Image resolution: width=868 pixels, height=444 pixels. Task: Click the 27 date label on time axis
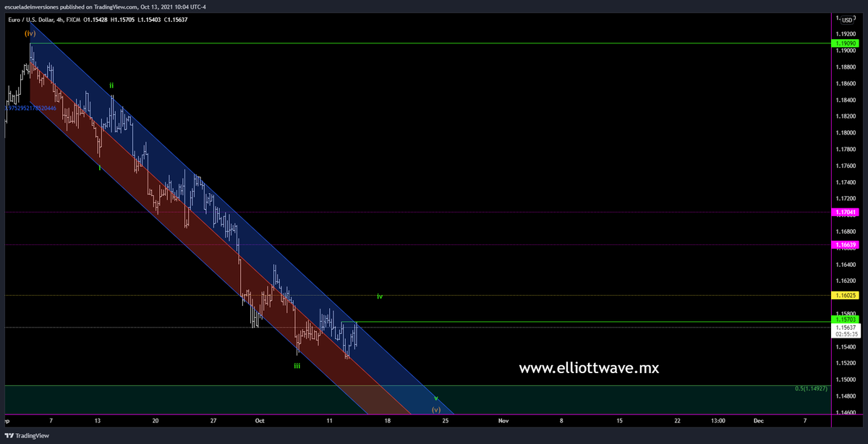click(x=213, y=419)
